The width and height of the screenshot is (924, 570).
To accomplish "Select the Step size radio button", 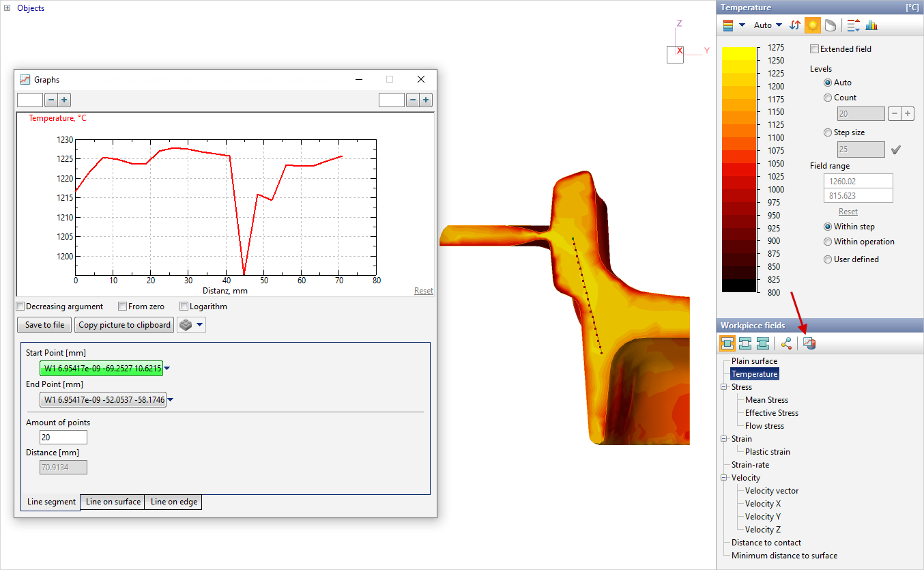I will (x=828, y=132).
